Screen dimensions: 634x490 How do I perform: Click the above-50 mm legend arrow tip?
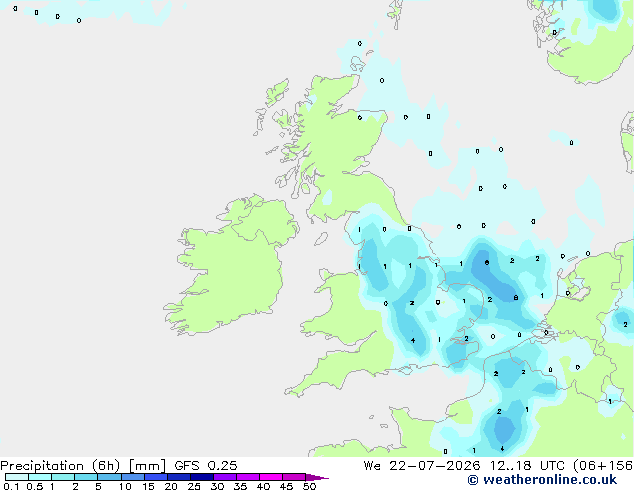tap(317, 477)
